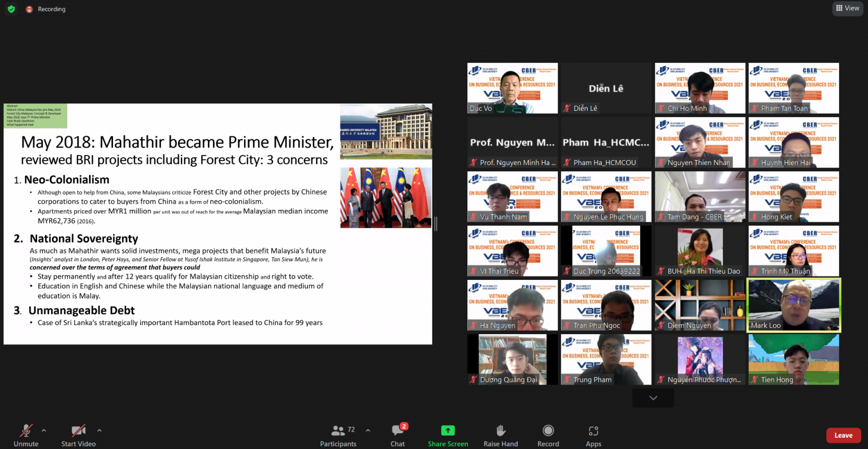Select Duc Vo's video tile

(x=512, y=88)
